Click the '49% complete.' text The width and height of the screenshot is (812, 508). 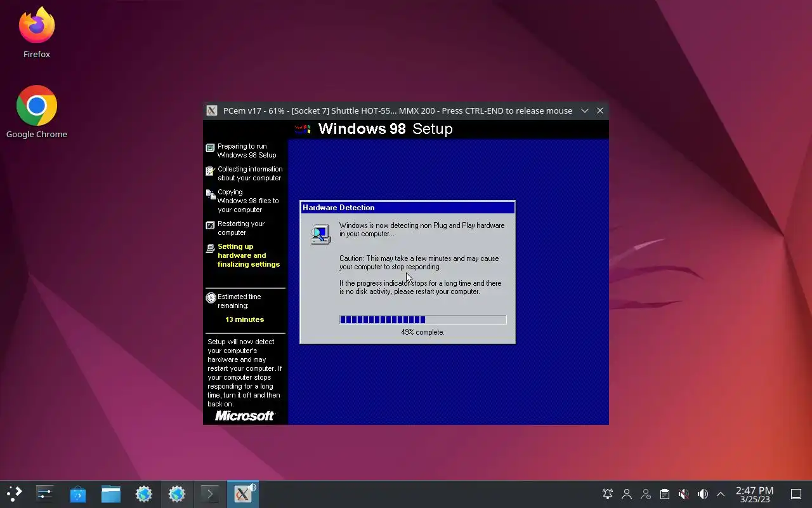point(422,332)
